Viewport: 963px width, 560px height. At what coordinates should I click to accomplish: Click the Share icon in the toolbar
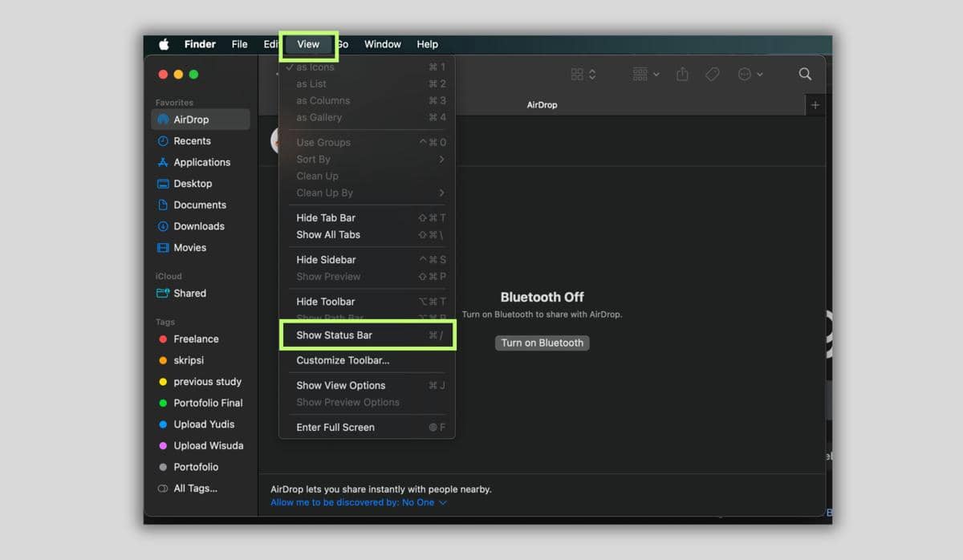click(x=681, y=74)
